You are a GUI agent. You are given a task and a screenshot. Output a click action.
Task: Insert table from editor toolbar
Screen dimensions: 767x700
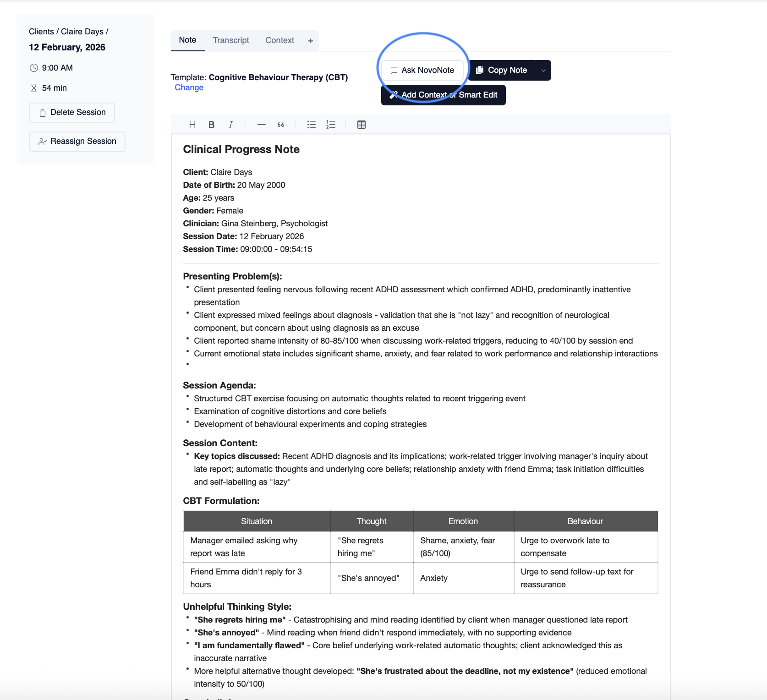click(x=362, y=125)
